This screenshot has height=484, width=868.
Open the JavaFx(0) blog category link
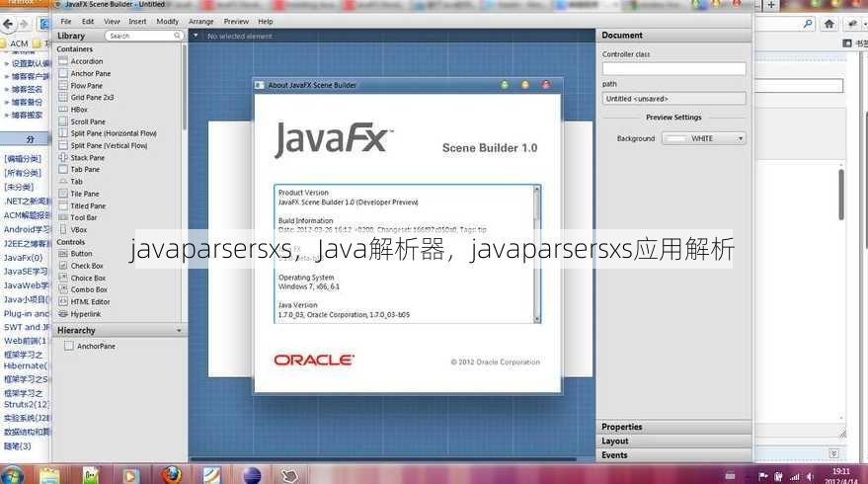(x=23, y=258)
